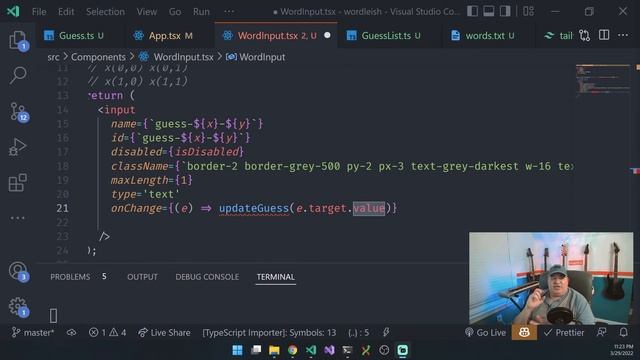Expand the hidden menu bar items ellipsis
The height and width of the screenshot is (360, 640).
229,11
